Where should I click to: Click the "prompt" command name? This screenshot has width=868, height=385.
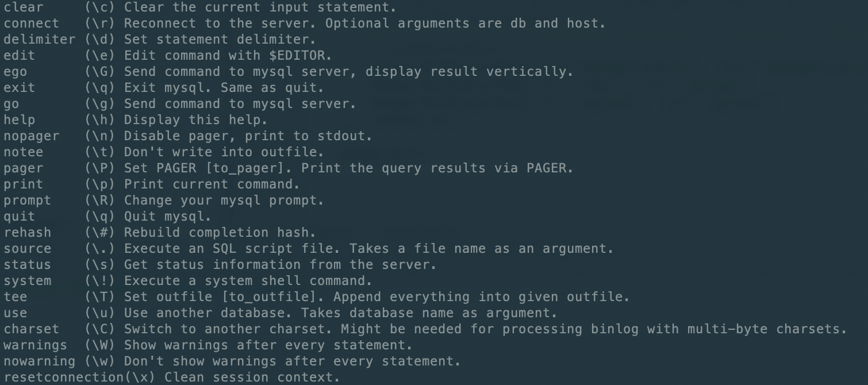pos(27,201)
